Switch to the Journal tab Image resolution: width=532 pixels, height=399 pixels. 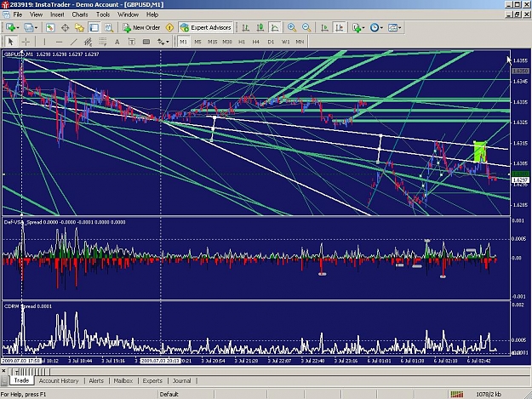[182, 380]
